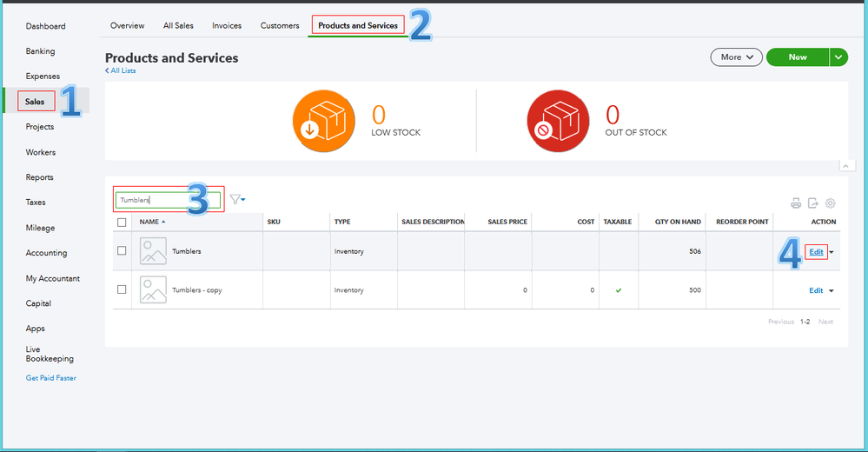Click the product search field
The image size is (868, 452).
pos(168,200)
